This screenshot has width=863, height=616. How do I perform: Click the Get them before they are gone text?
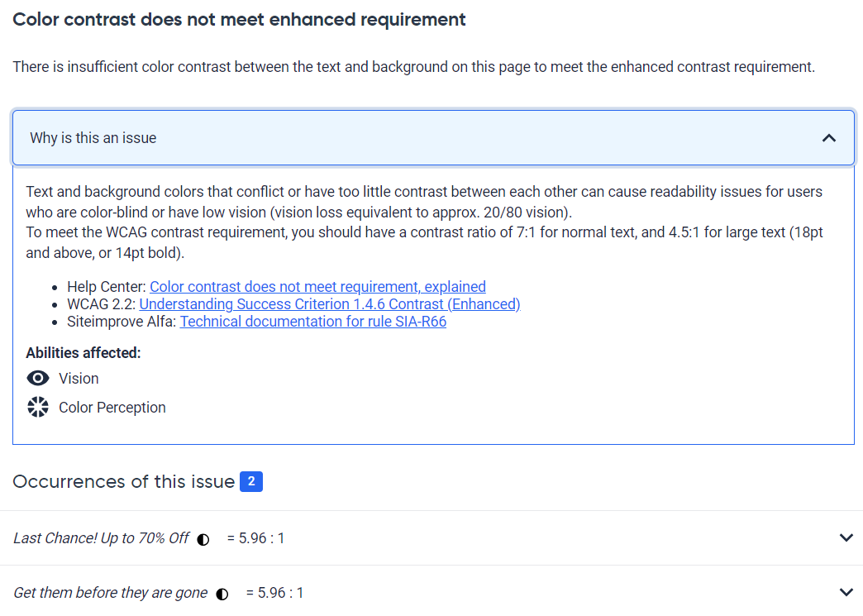click(x=111, y=592)
